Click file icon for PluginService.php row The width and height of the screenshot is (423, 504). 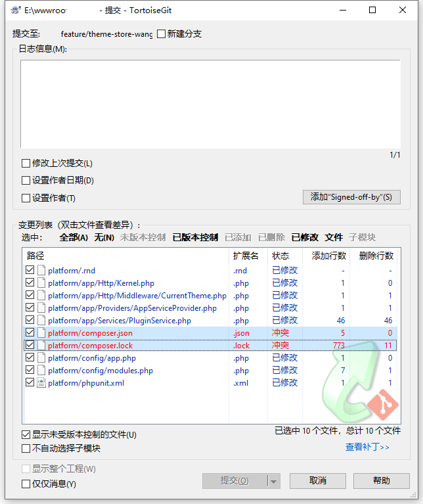tap(41, 321)
